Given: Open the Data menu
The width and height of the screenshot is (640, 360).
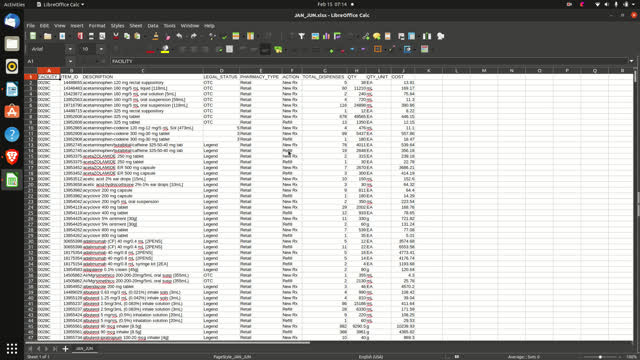Looking at the screenshot, I should point(153,26).
